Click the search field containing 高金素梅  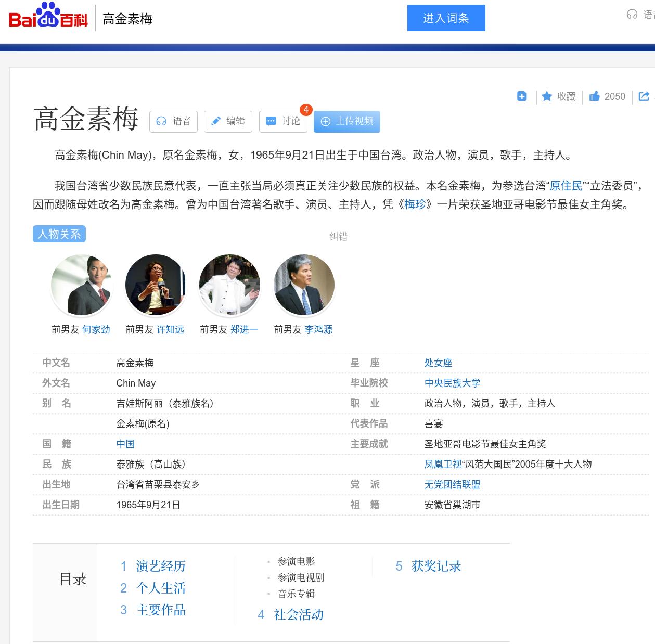tap(251, 18)
